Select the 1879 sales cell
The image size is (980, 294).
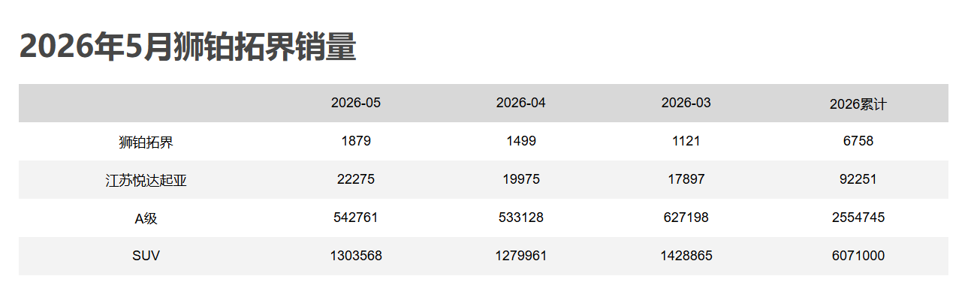click(x=356, y=141)
